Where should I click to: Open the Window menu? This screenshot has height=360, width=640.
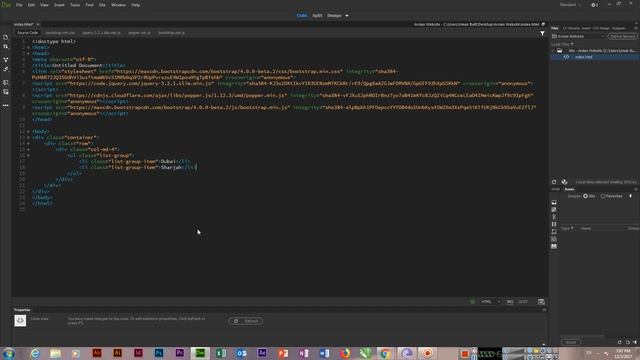(118, 5)
